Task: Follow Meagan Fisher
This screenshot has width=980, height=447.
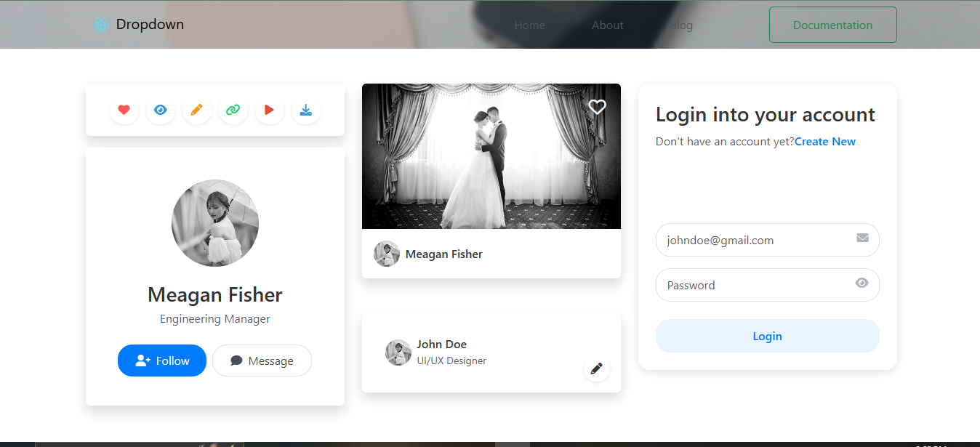Action: point(162,361)
